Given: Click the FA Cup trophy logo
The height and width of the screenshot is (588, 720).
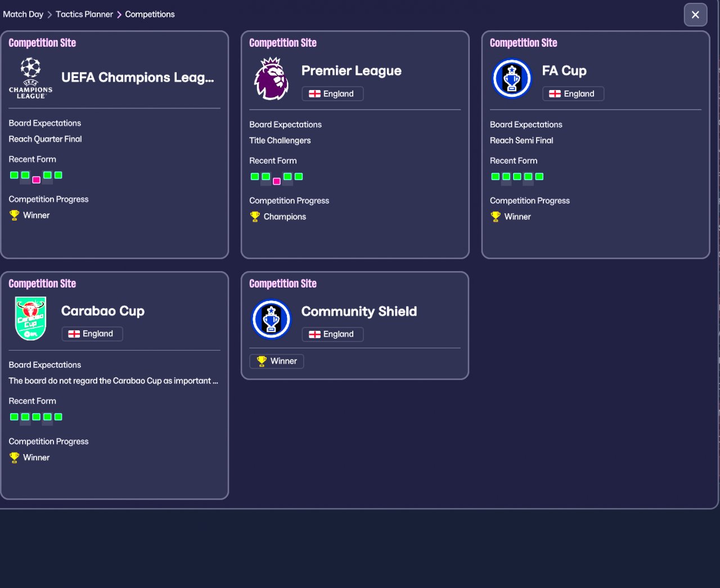Looking at the screenshot, I should [512, 79].
